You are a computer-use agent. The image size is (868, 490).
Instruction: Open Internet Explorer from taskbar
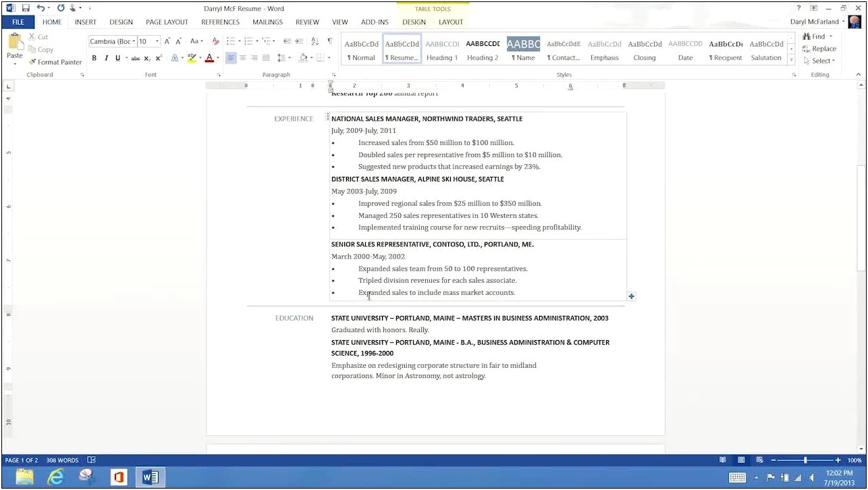[55, 477]
